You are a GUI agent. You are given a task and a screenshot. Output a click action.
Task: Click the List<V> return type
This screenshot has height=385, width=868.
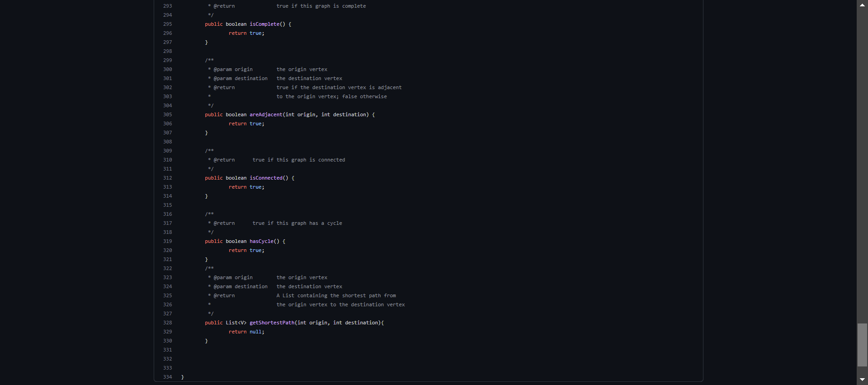(x=236, y=323)
